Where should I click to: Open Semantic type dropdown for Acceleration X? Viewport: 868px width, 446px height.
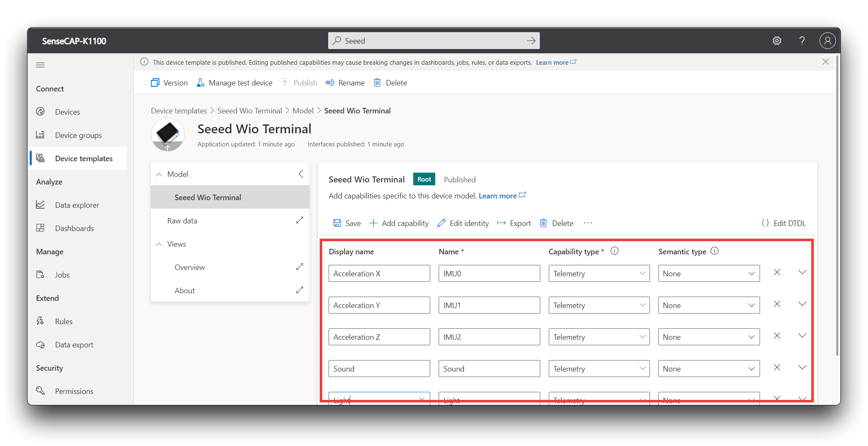709,273
